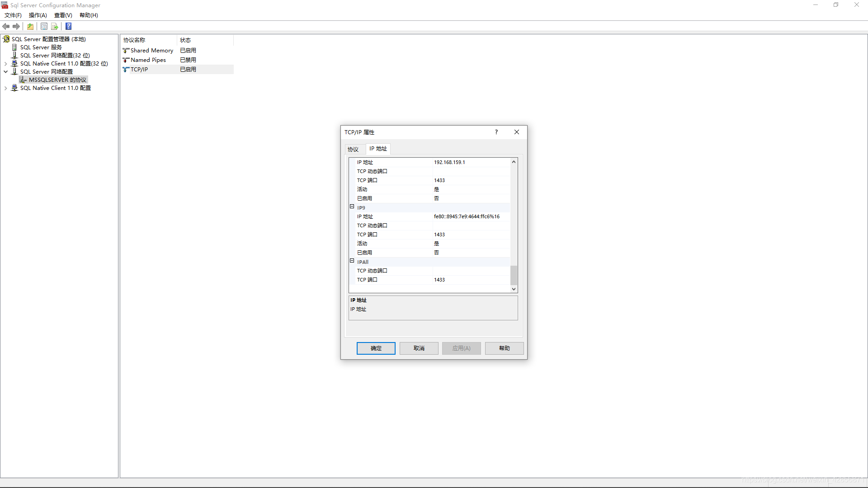The image size is (868, 488).
Task: Switch to the 协议 tab
Action: pos(353,149)
